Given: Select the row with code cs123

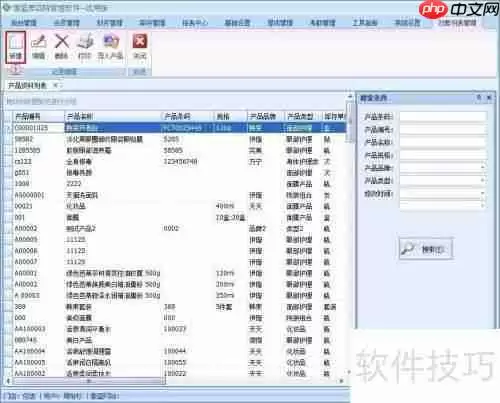Looking at the screenshot, I should tap(179, 162).
